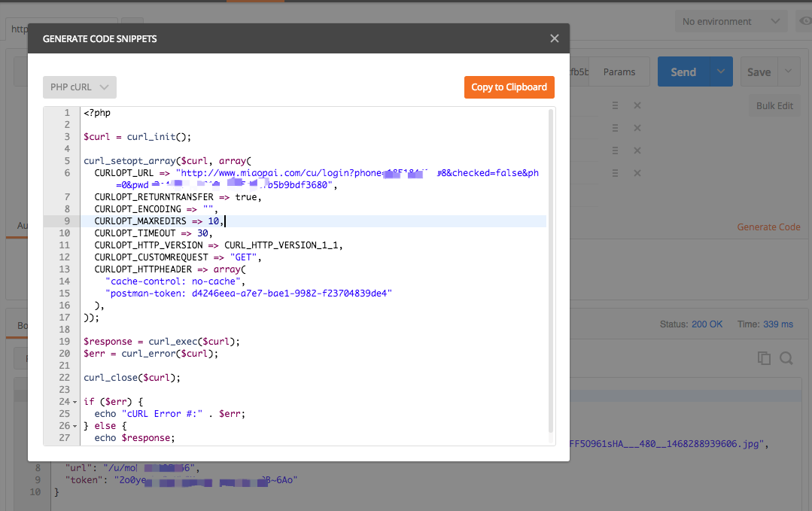Viewport: 812px width, 511px height.
Task: Fold the else block at line 26
Action: click(75, 426)
